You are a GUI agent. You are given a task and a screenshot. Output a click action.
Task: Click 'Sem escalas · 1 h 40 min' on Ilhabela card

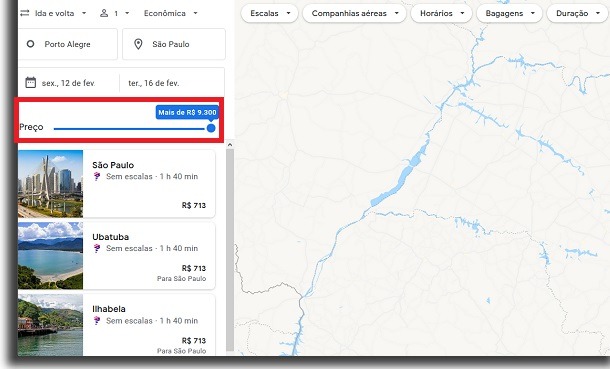point(152,321)
